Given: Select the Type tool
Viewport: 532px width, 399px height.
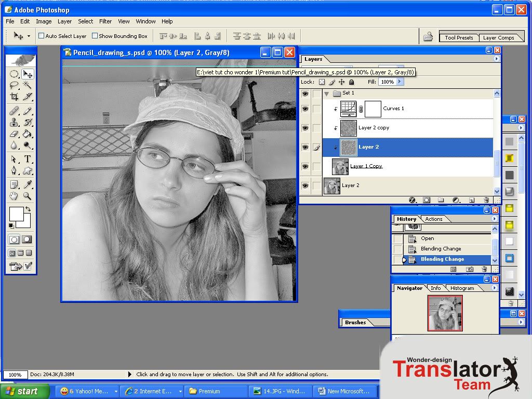Looking at the screenshot, I should click(x=28, y=159).
